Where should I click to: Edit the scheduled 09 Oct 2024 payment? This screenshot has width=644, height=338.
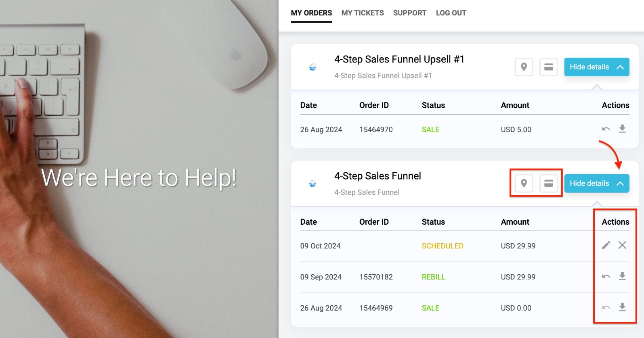coord(606,245)
